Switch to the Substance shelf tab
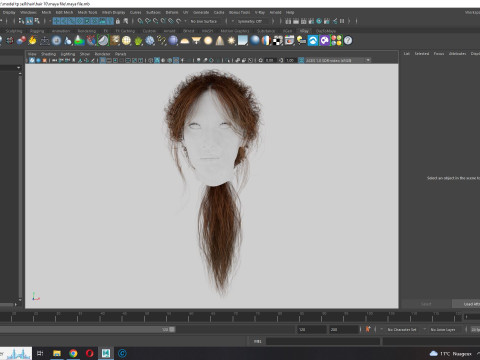 (266, 31)
